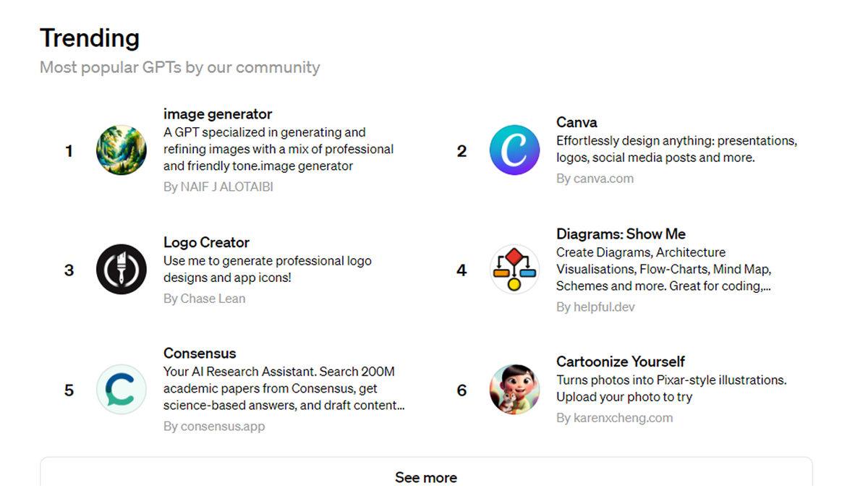Open the Cartoonize Yourself title
This screenshot has width=868, height=488.
[x=620, y=361]
